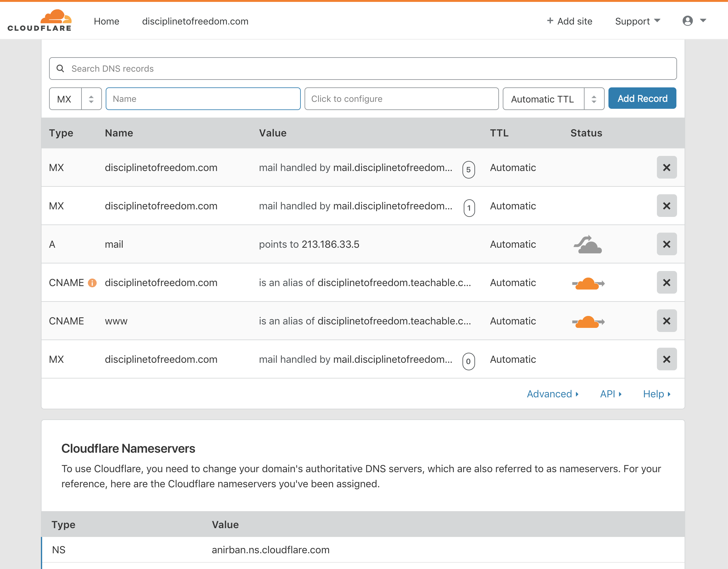Screen dimensions: 728x569
Task: Open the MX record type dropdown
Action: (x=75, y=99)
